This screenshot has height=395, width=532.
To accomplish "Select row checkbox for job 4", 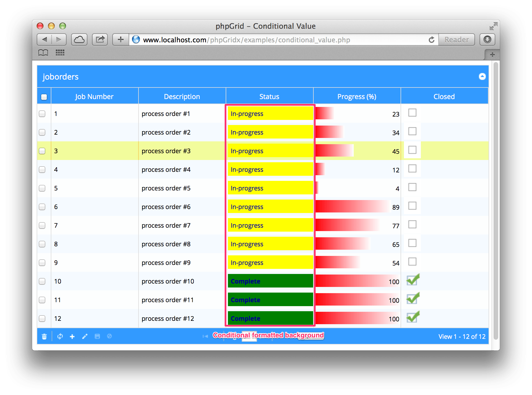I will (42, 170).
